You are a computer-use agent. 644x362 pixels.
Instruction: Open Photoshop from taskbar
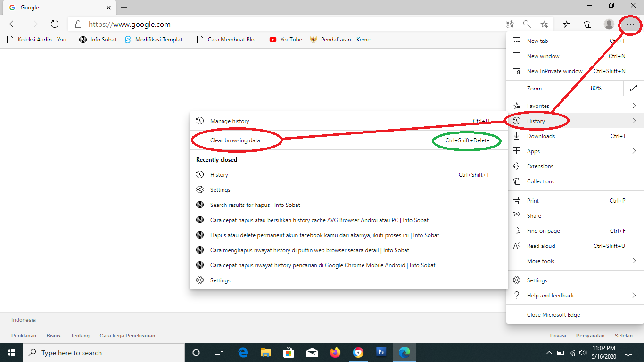[381, 353]
